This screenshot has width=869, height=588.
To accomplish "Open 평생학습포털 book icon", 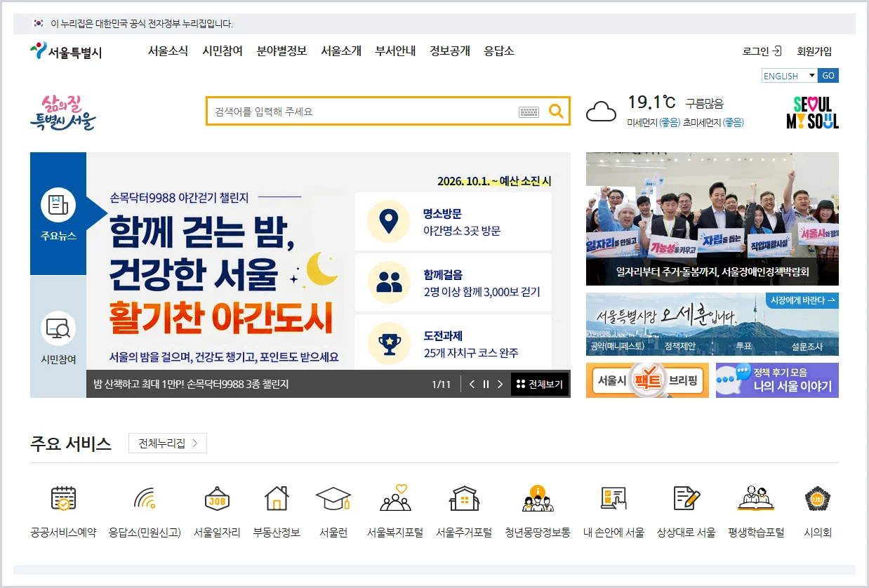I will (756, 498).
